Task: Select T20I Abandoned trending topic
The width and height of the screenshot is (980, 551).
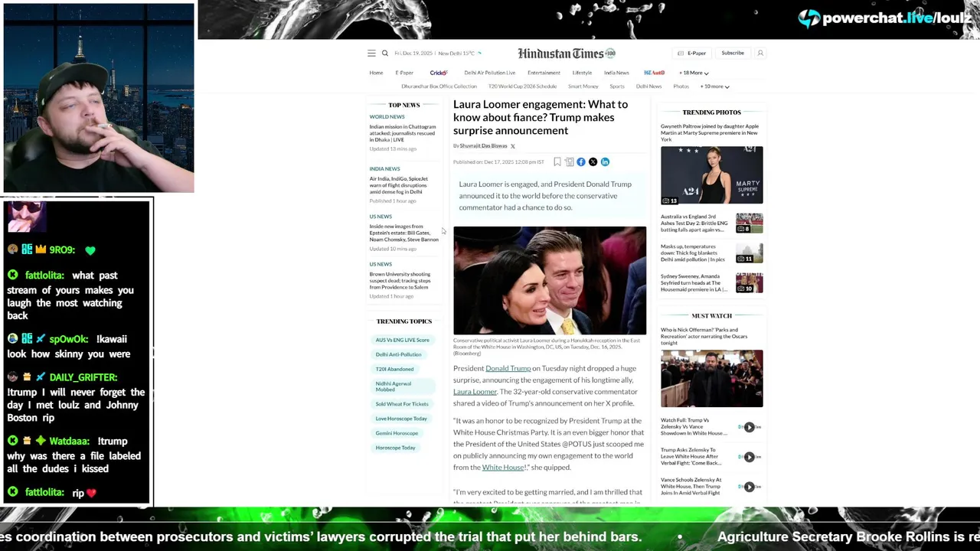Action: 394,369
